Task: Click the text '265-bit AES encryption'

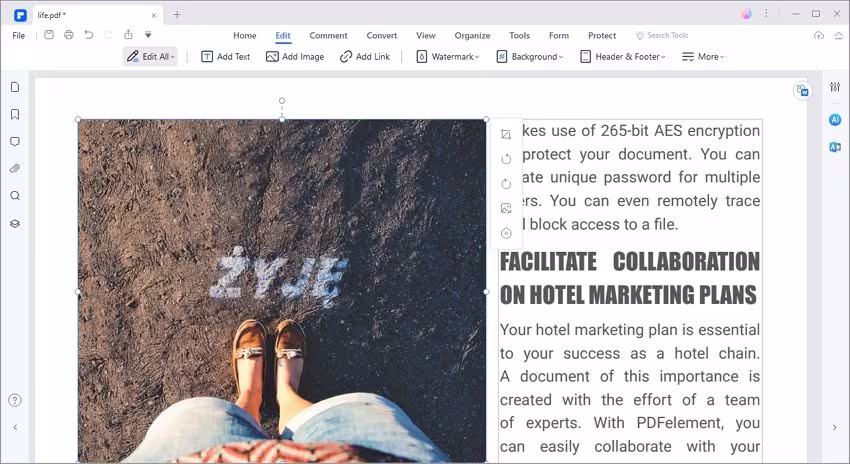Action: [x=680, y=131]
